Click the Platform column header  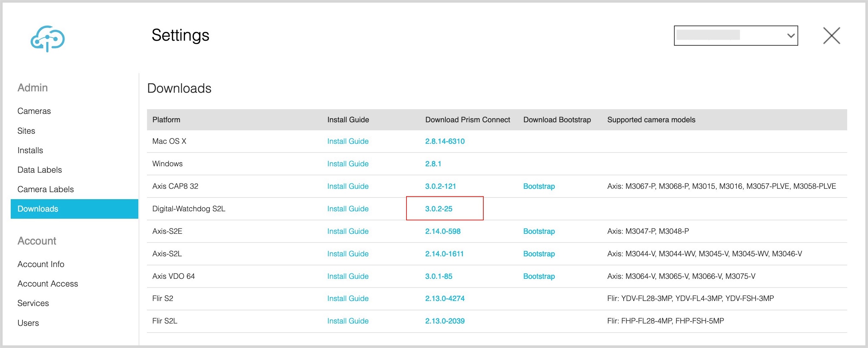pyautogui.click(x=166, y=120)
